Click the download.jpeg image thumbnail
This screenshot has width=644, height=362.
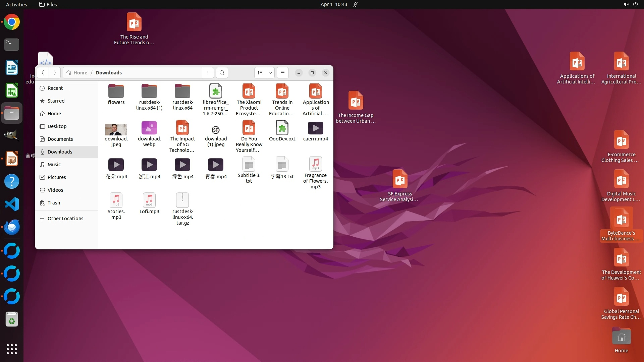[x=116, y=129]
